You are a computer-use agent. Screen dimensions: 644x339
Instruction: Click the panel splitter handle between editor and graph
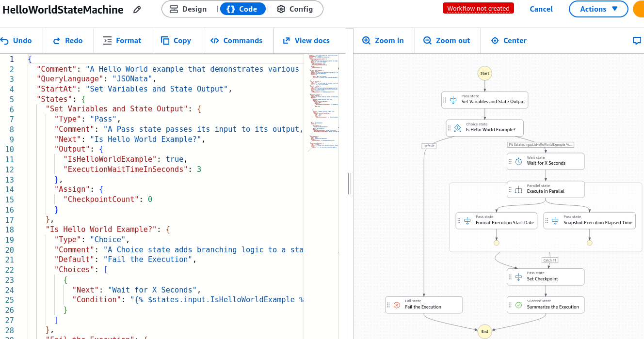click(349, 184)
